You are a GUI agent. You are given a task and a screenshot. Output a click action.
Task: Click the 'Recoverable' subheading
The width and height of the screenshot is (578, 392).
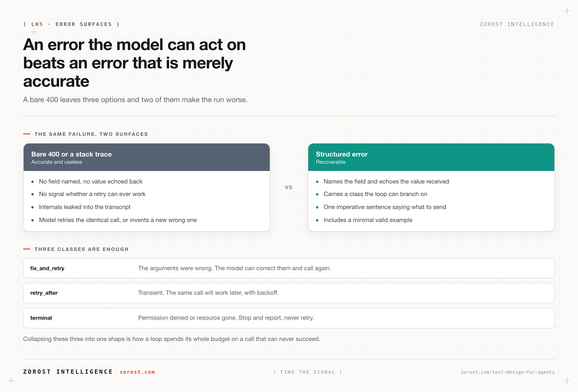click(x=330, y=162)
